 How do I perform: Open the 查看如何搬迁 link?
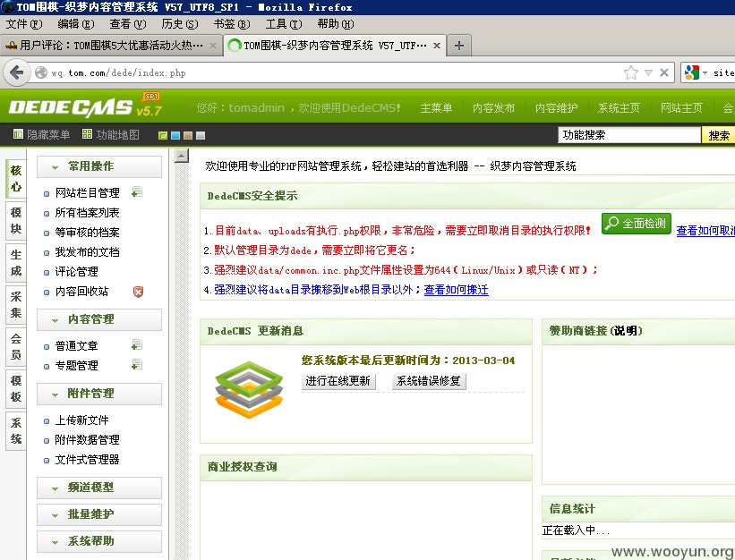coord(456,290)
